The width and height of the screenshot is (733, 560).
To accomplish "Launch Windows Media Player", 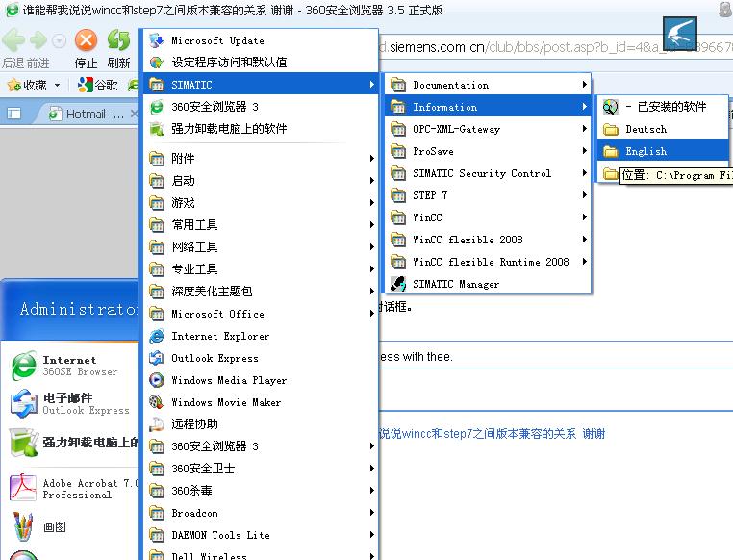I will pyautogui.click(x=261, y=380).
